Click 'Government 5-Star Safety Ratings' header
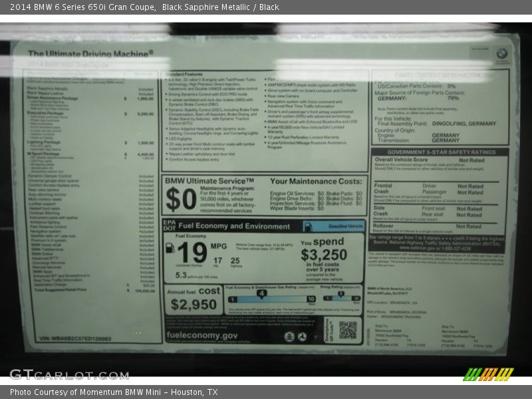 442,152
